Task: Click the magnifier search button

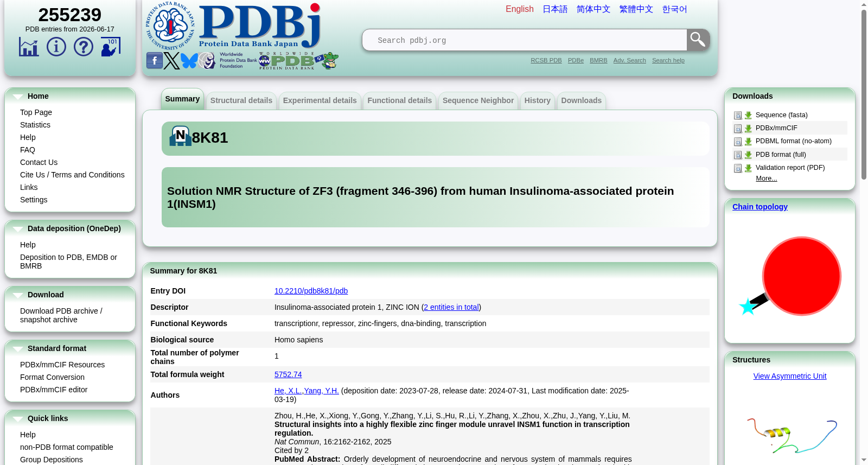Action: pyautogui.click(x=698, y=40)
